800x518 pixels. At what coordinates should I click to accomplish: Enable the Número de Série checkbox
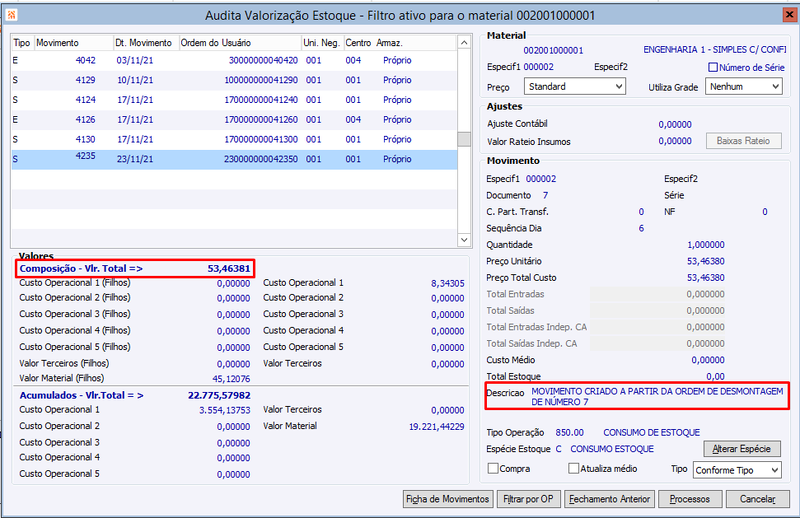(x=713, y=67)
